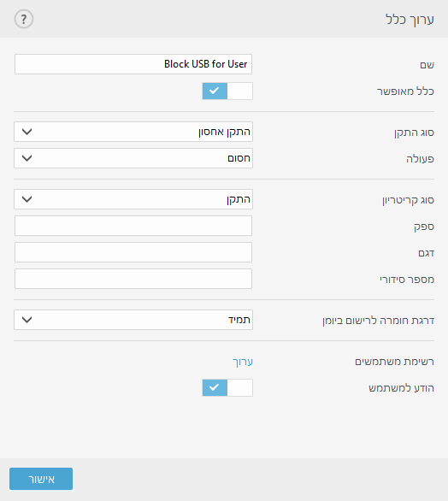This screenshot has width=448, height=501.
Task: Select the criteria type combo showing 'התקן'
Action: pyautogui.click(x=133, y=199)
